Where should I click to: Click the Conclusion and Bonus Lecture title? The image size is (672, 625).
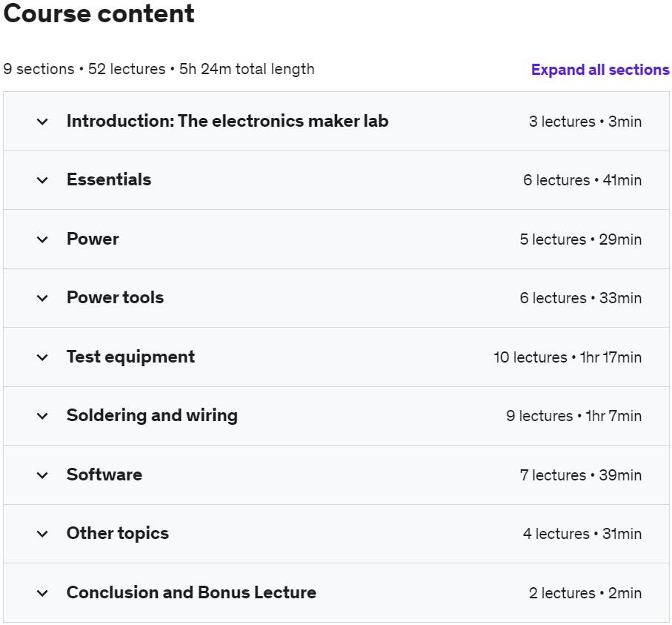pyautogui.click(x=191, y=592)
